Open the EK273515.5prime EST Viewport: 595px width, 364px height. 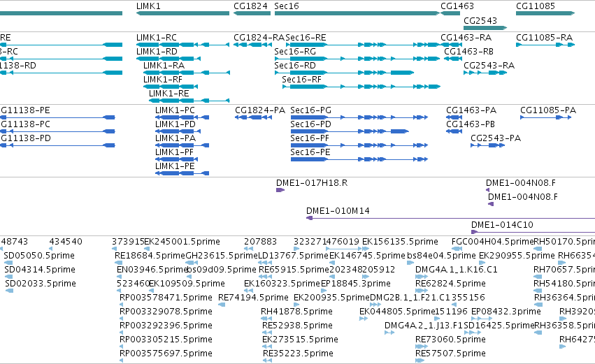click(x=267, y=347)
